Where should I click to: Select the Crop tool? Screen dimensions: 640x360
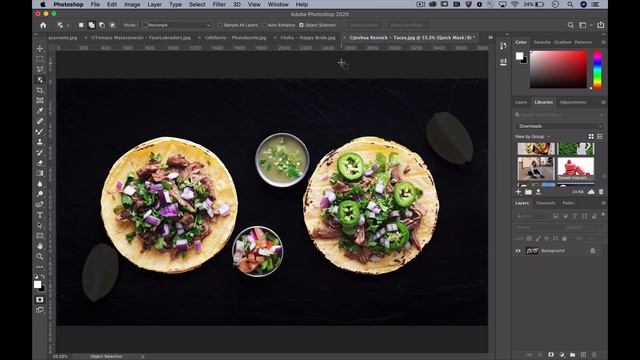(x=40, y=90)
